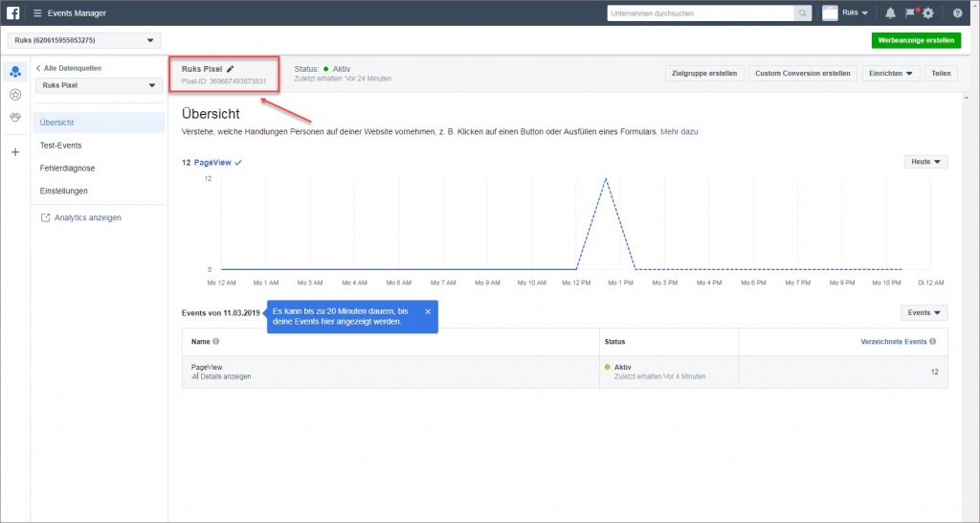Select the star Custom Conversions sidebar icon

[x=15, y=95]
